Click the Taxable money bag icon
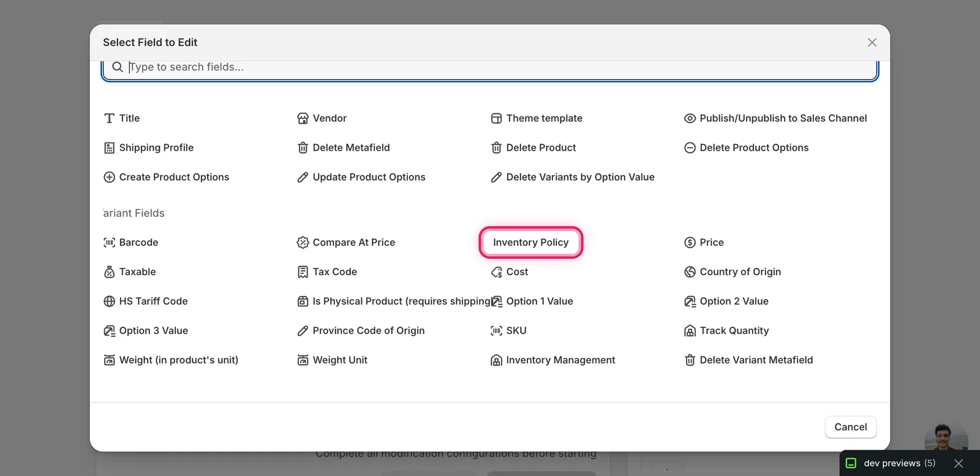The height and width of the screenshot is (476, 980). (109, 272)
